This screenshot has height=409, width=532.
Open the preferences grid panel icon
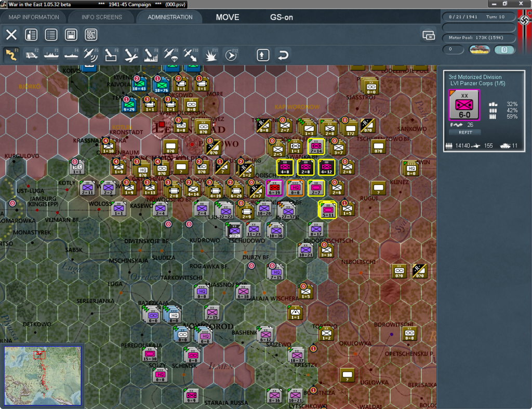91,35
